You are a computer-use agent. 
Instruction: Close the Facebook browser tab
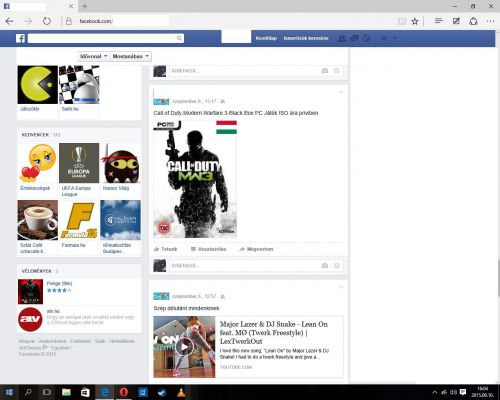(x=71, y=6)
